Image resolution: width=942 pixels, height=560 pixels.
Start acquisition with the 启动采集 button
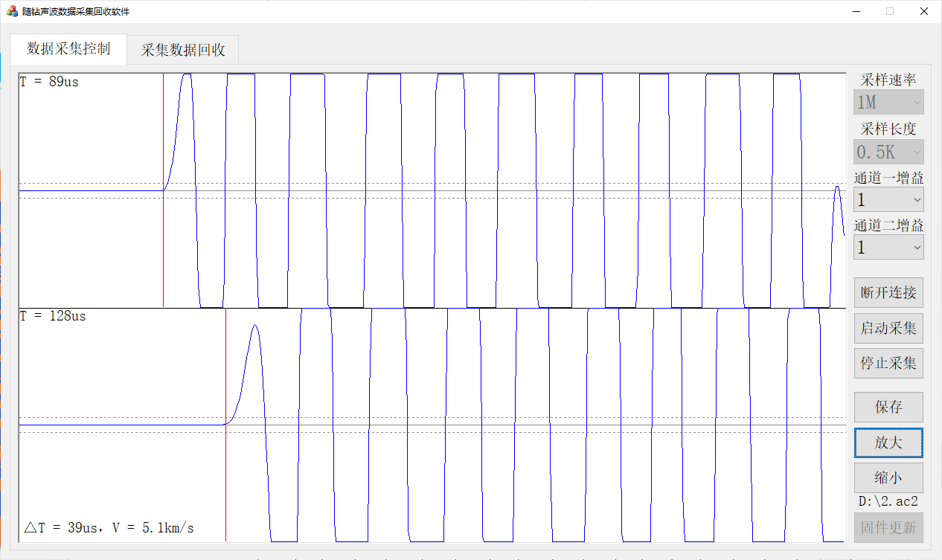coord(888,328)
